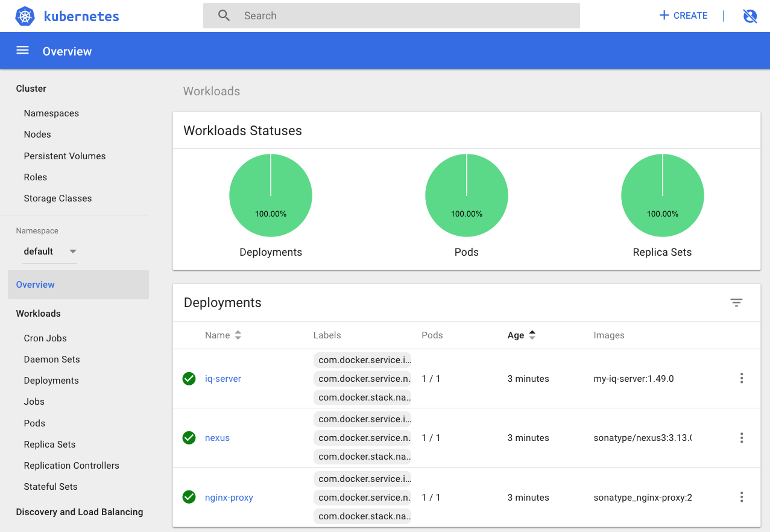The image size is (770, 532).
Task: Open actions menu for nexus deployment
Action: pyautogui.click(x=741, y=438)
